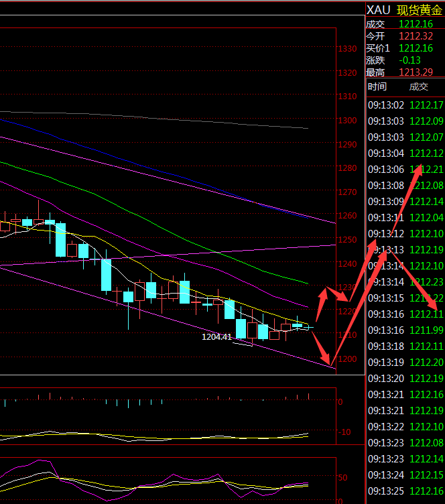Select the tick row at 09:13:22
This screenshot has width=445, height=504.
pos(405,426)
